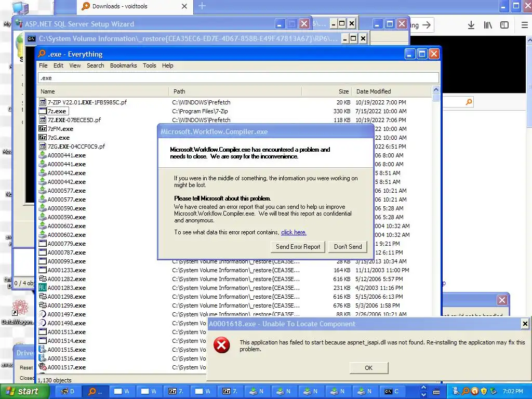Select A0000779.exe icon in results

click(x=43, y=243)
